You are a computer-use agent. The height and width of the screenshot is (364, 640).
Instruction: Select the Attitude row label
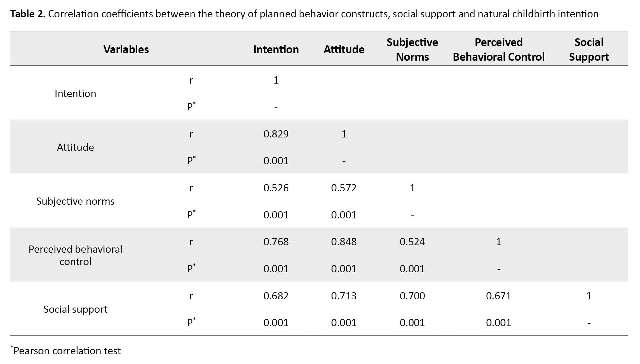pos(76,147)
